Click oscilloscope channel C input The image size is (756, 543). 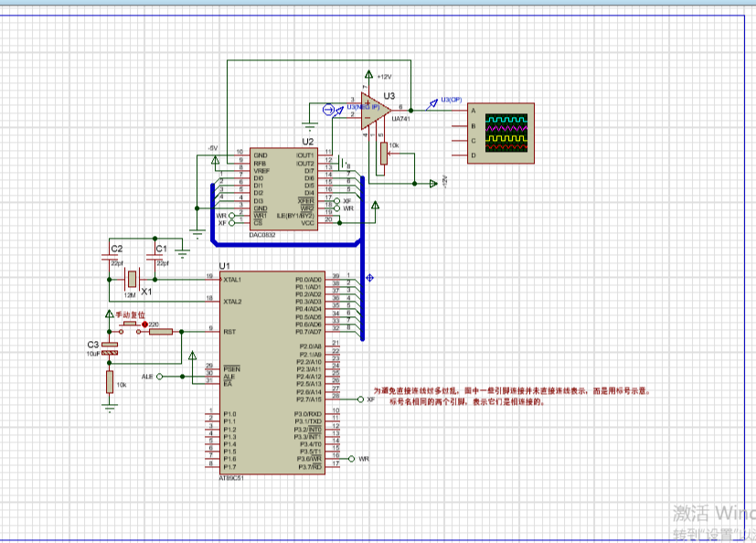(x=473, y=141)
